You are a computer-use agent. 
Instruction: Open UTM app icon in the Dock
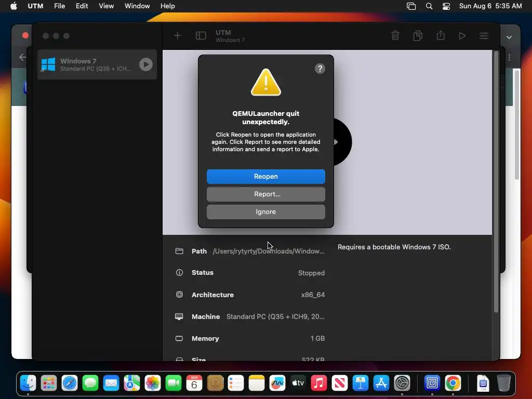[432, 383]
